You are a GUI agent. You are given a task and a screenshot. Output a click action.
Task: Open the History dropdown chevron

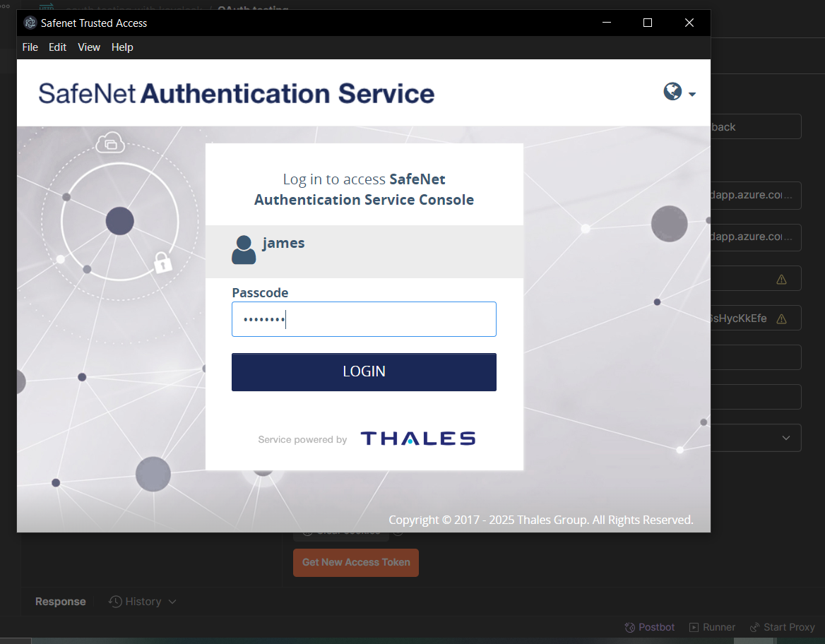171,601
